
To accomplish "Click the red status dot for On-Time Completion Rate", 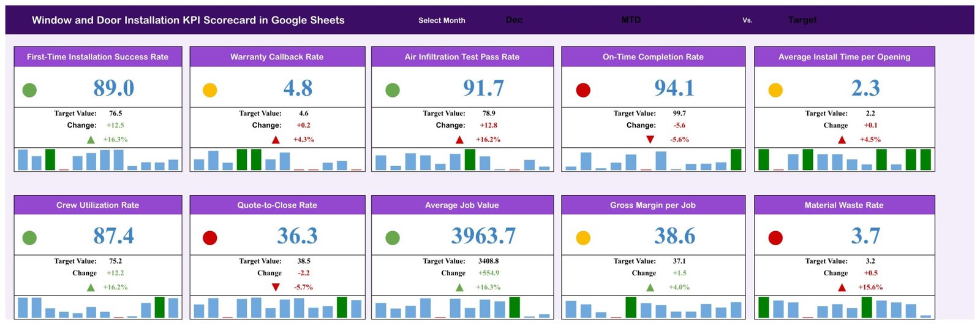I will [583, 90].
